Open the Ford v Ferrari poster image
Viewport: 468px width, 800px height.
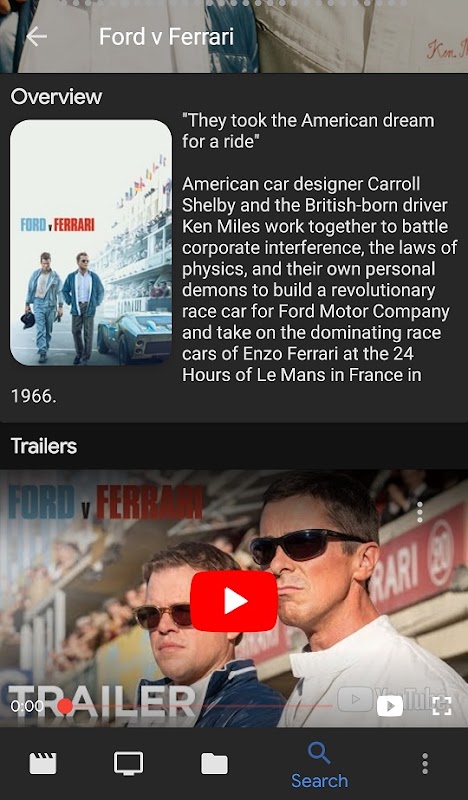pyautogui.click(x=91, y=242)
